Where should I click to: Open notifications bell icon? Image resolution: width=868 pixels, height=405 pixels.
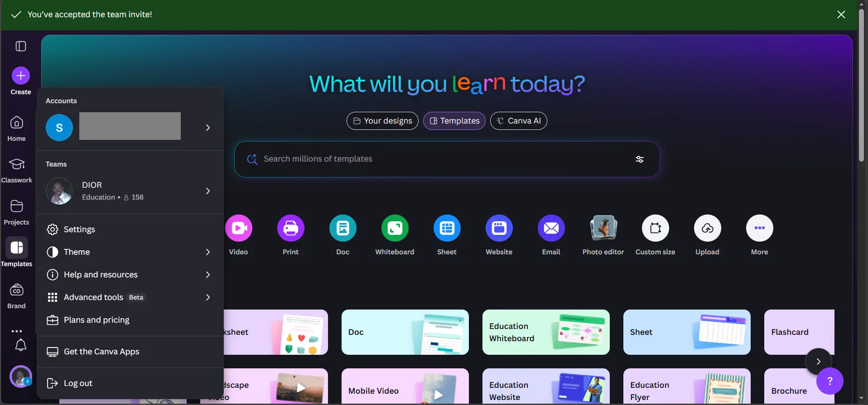(21, 345)
